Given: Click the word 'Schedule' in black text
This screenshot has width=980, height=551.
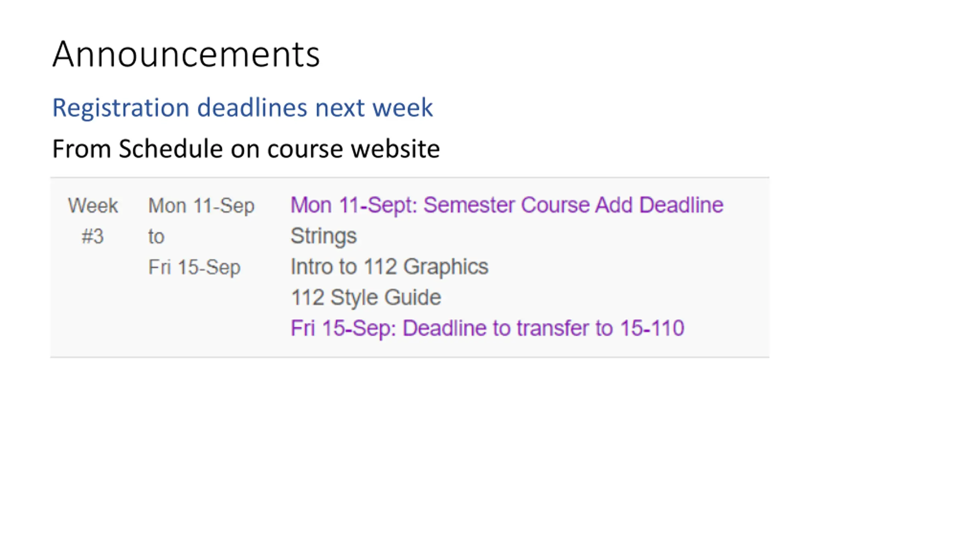Looking at the screenshot, I should tap(171, 148).
